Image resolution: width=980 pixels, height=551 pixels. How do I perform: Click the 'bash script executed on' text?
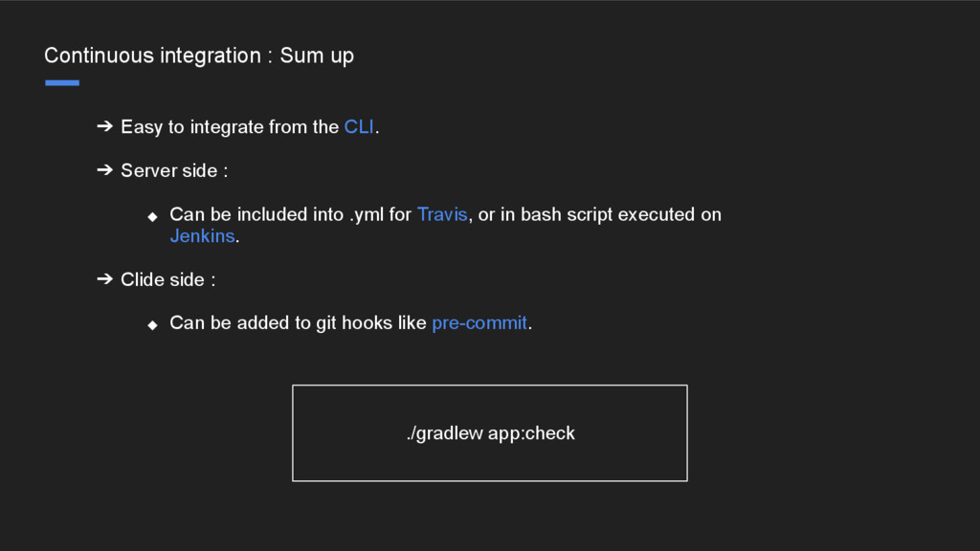tap(621, 214)
